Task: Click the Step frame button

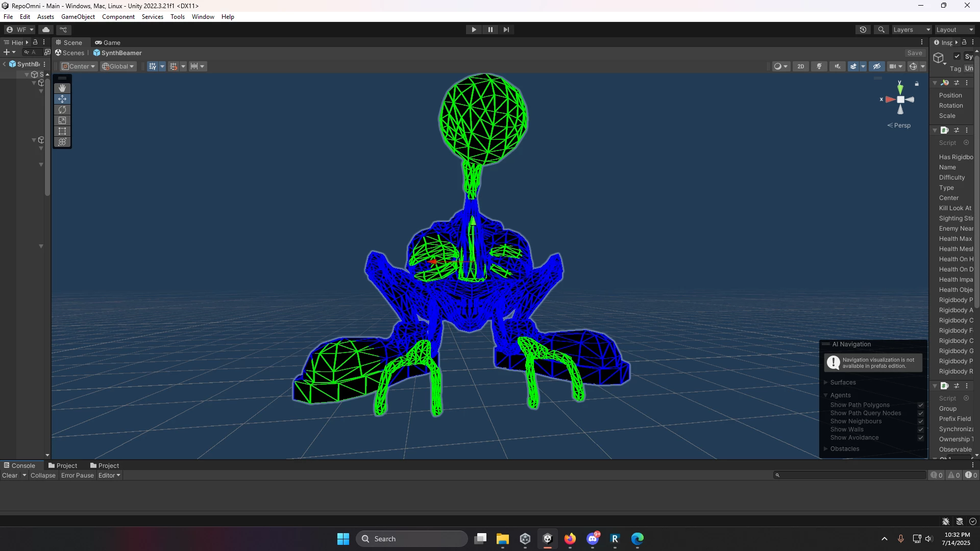Action: click(x=506, y=30)
